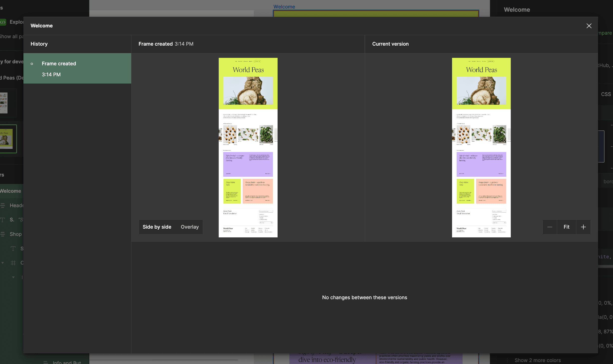
Task: Click the Welcome title in background inspect panel
Action: (x=517, y=10)
